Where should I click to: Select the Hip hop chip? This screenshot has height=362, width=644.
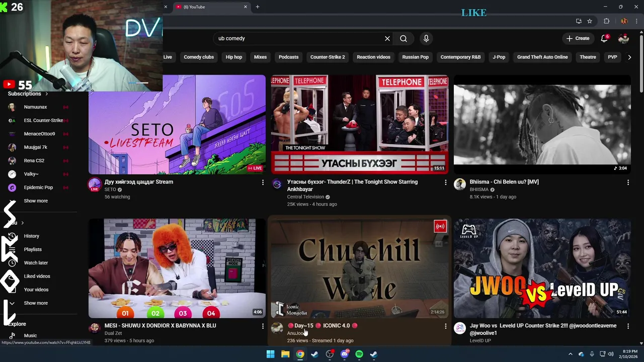[234, 57]
